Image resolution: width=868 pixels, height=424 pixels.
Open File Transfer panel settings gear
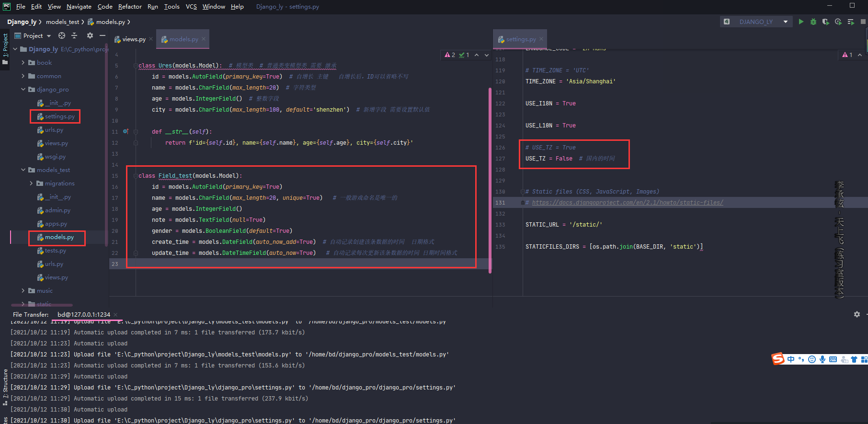[857, 314]
